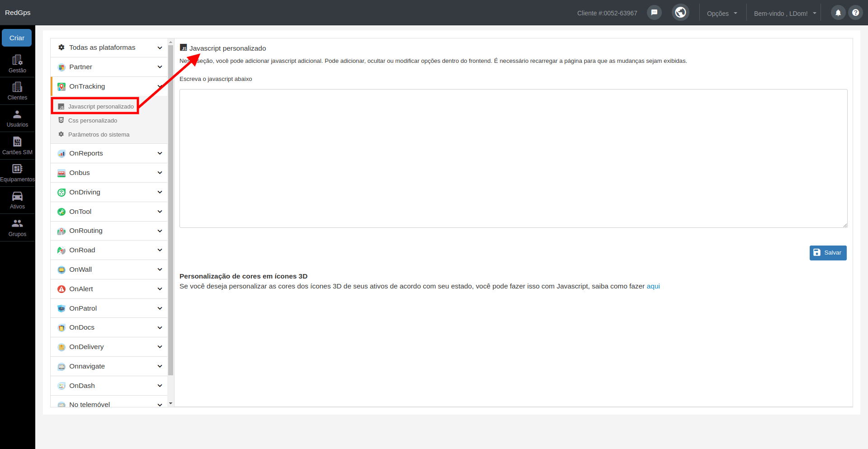Select Parâmetros do sistema menu item
The width and height of the screenshot is (868, 449).
(x=99, y=135)
